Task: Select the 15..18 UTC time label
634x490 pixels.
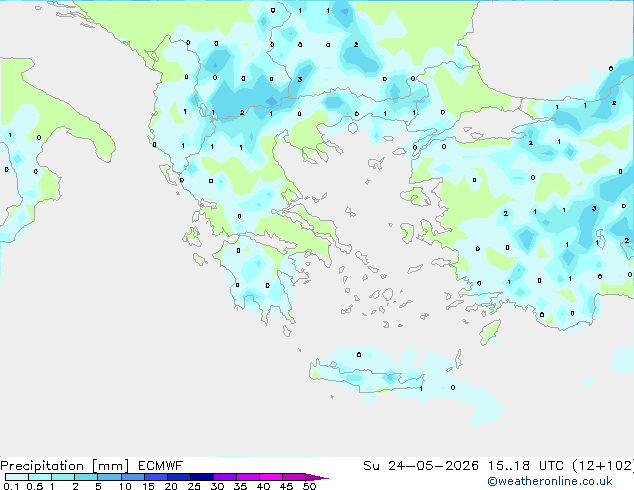Action: 526,466
